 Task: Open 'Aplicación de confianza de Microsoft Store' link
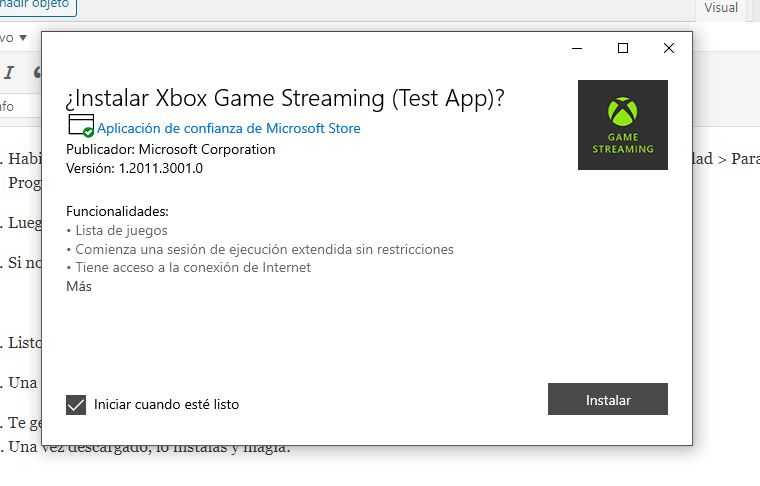(229, 128)
